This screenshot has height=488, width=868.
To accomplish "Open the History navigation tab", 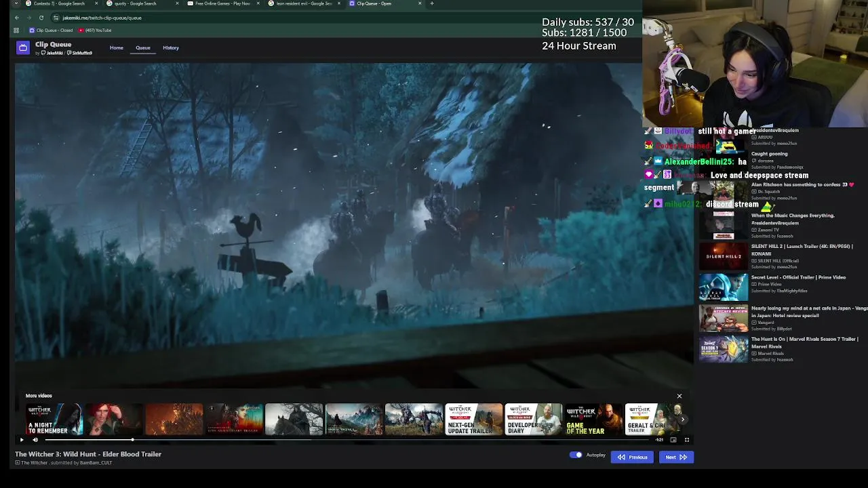I will click(x=171, y=48).
